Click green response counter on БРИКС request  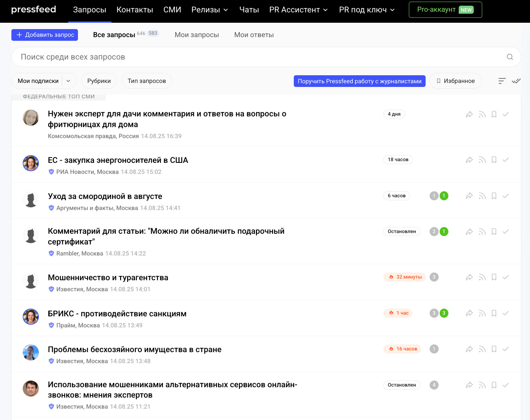point(444,313)
